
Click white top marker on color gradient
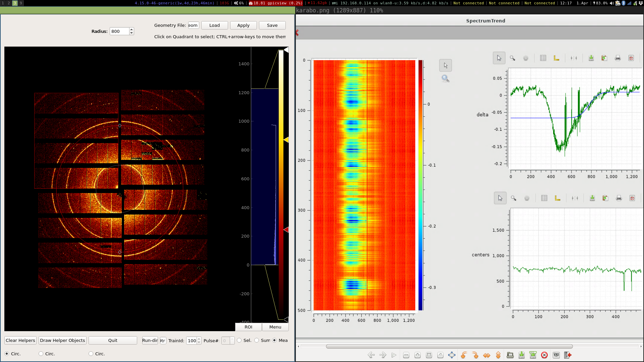coord(286,50)
